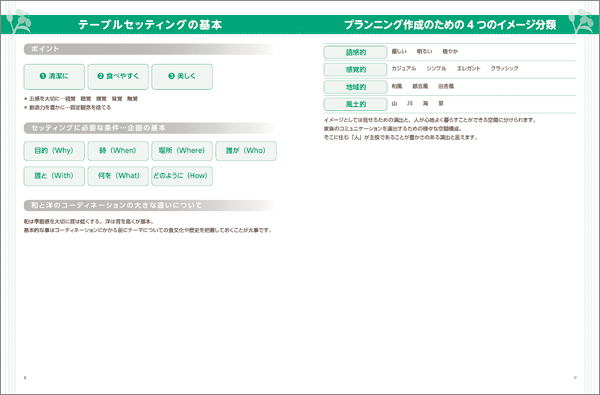Select the '誰が (Who)' box
Screen dimensions: 600x395
(x=246, y=151)
